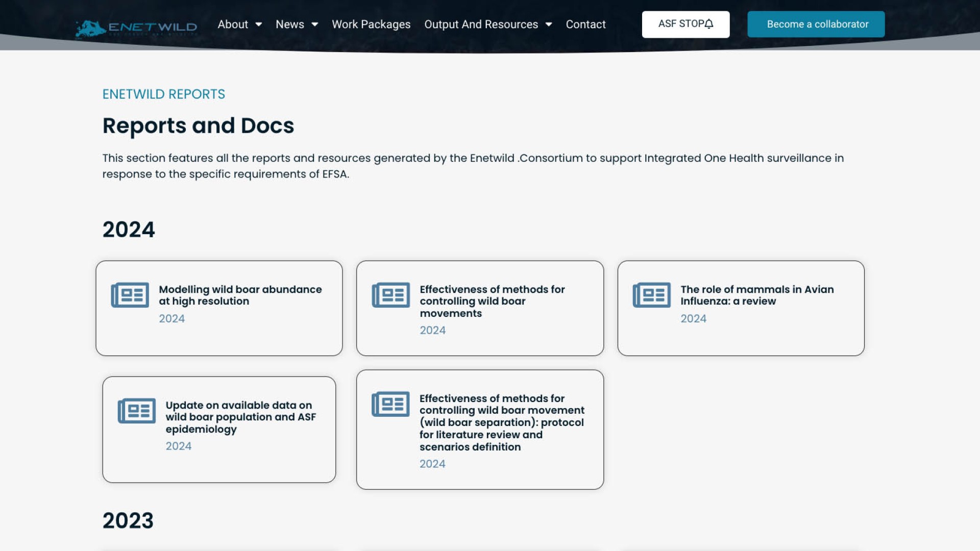The image size is (980, 551).
Task: Open The role of mammals in Avian Influenza
Action: (757, 295)
